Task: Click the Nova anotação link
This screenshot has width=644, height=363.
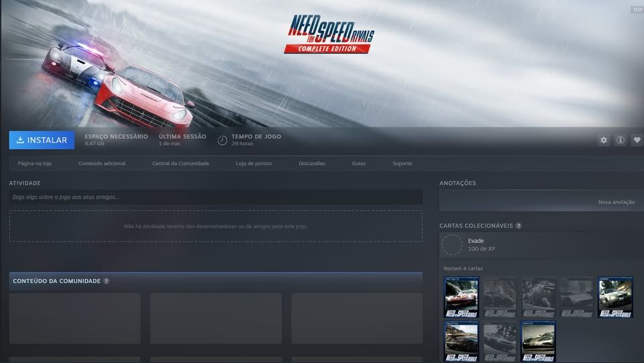Action: click(x=616, y=202)
